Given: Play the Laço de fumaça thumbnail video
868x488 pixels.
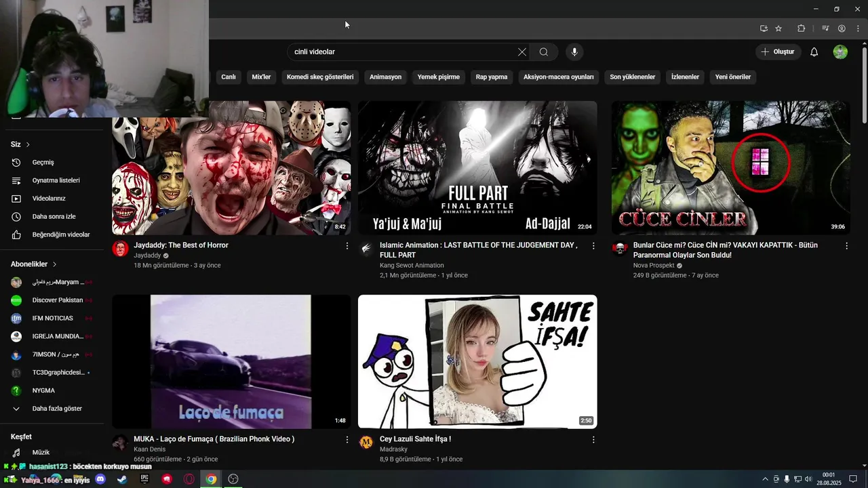Looking at the screenshot, I should [231, 362].
